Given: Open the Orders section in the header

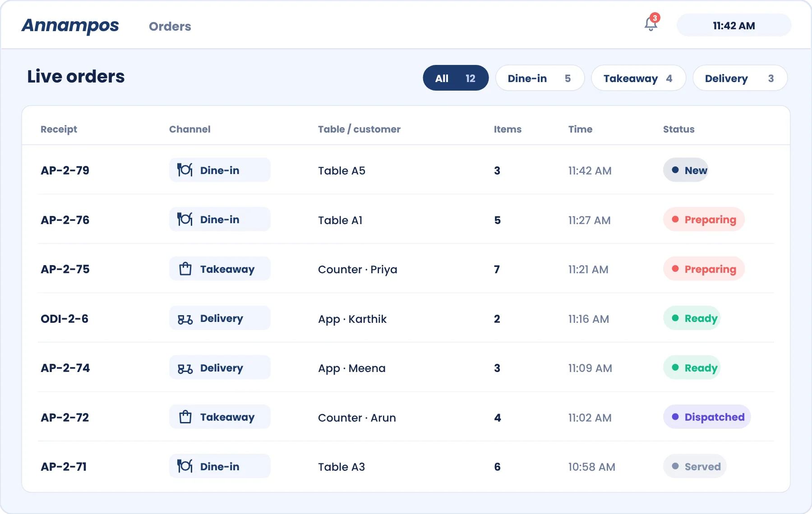Looking at the screenshot, I should coord(170,27).
